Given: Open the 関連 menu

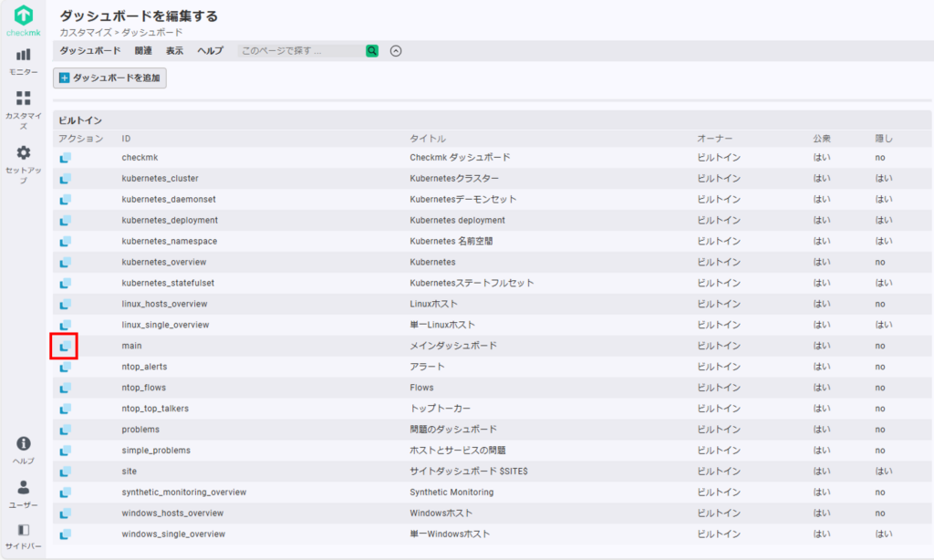Looking at the screenshot, I should (x=143, y=51).
